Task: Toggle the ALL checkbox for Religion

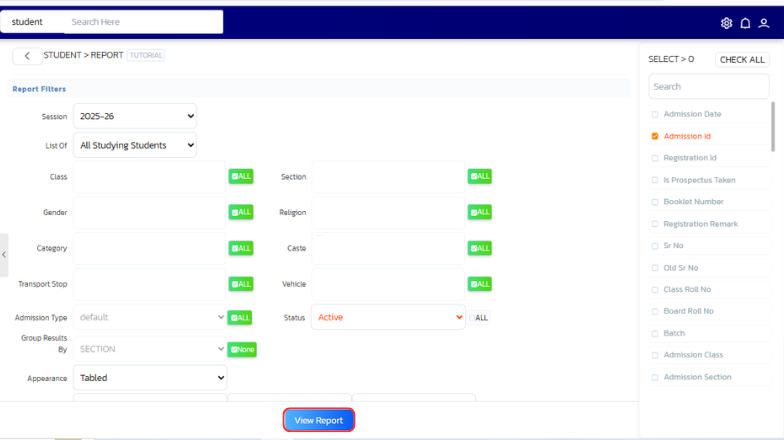Action: tap(480, 212)
